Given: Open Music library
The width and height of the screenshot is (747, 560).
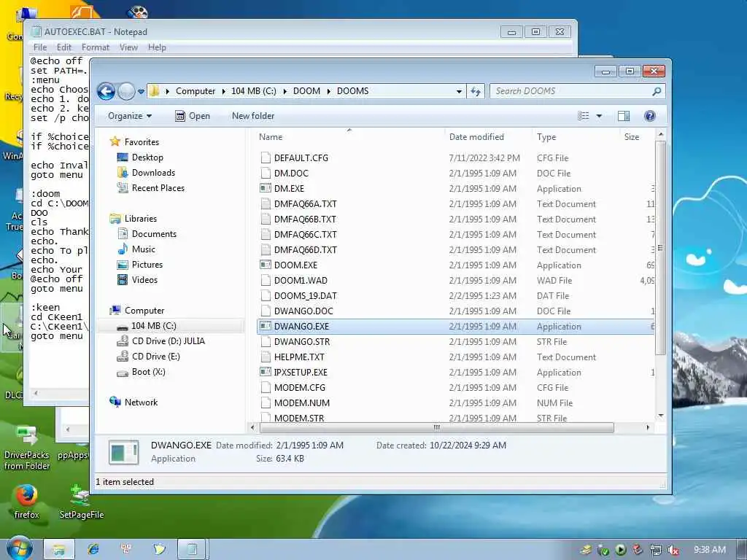Looking at the screenshot, I should tap(144, 249).
